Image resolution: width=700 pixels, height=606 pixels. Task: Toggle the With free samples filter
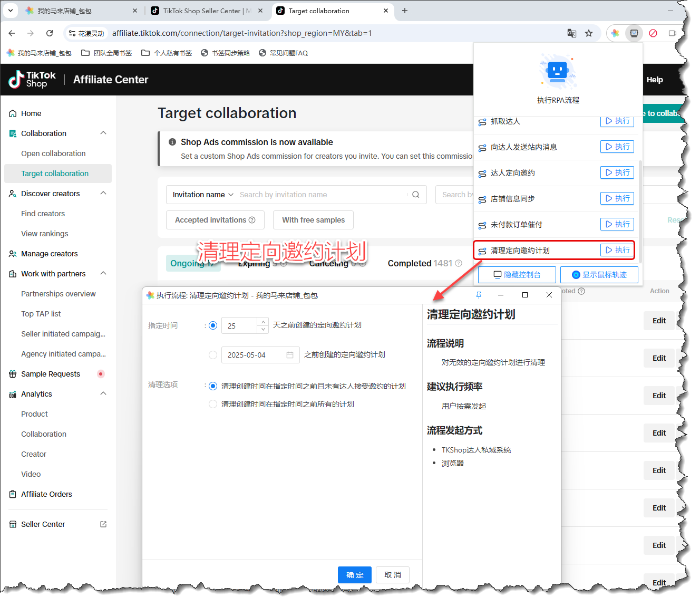click(x=313, y=220)
